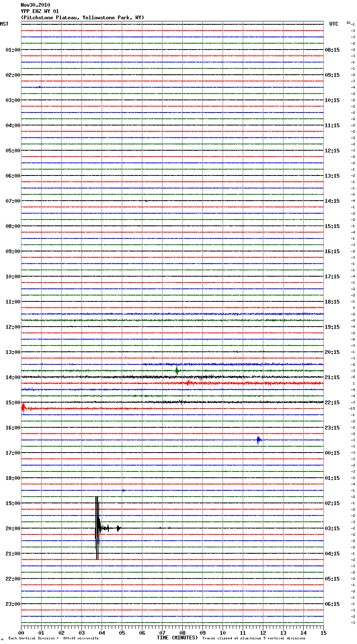
Task: Click the 'Each Vertical Division' scale note
Action: click(x=53, y=639)
